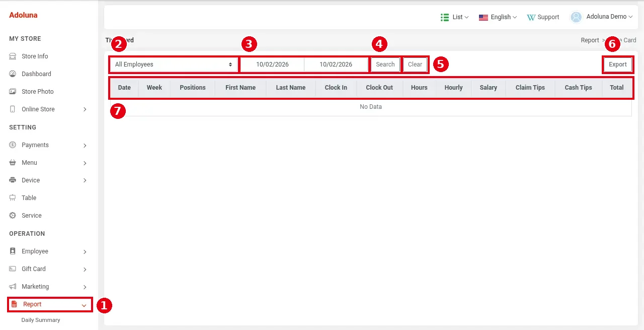Click the Total column header

(617, 88)
